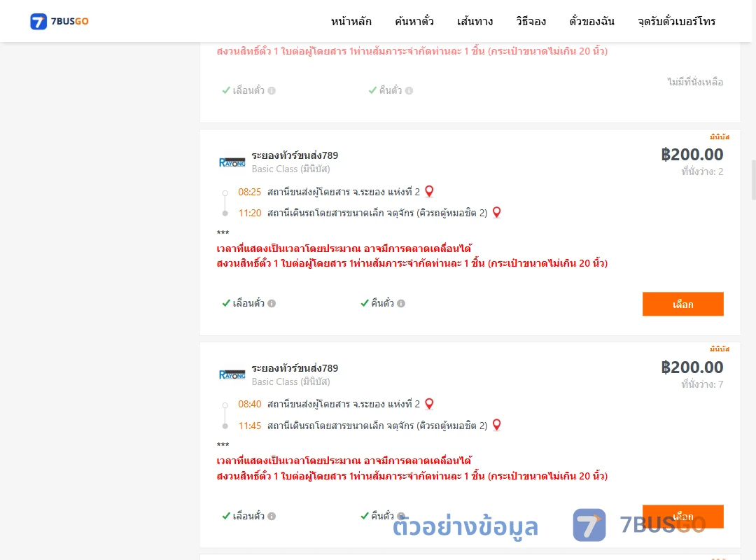Click the 11:45 arrival time
This screenshot has height=560, width=756.
249,426
